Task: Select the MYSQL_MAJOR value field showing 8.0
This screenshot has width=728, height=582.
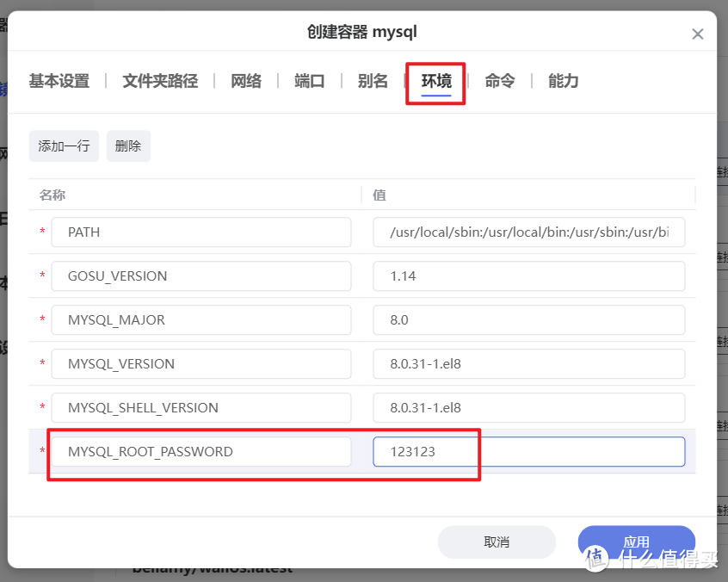Action: 527,319
